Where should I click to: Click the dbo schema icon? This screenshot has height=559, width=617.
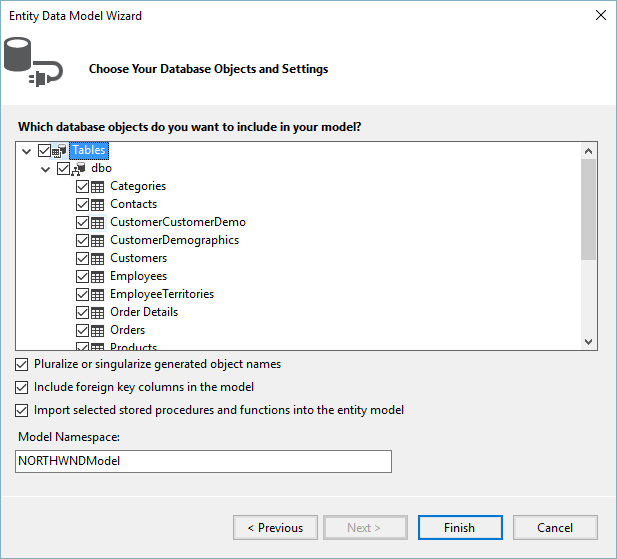point(79,169)
